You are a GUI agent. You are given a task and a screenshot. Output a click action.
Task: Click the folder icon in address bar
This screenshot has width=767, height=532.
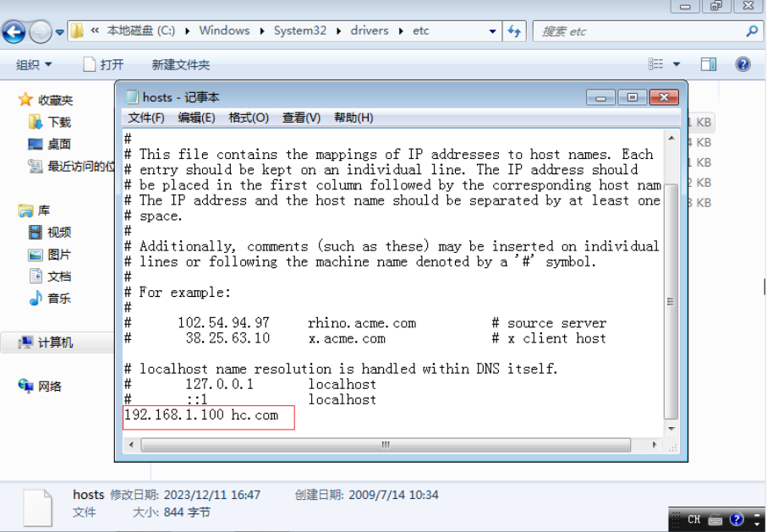(77, 30)
